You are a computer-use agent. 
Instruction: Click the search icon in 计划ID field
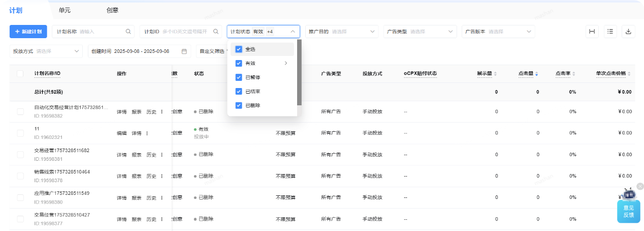point(216,32)
